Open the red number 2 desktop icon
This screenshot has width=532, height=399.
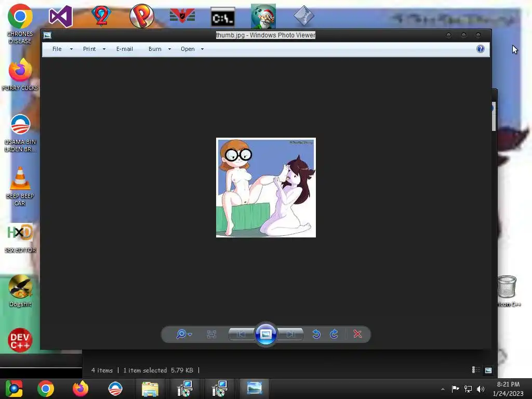[x=101, y=16]
